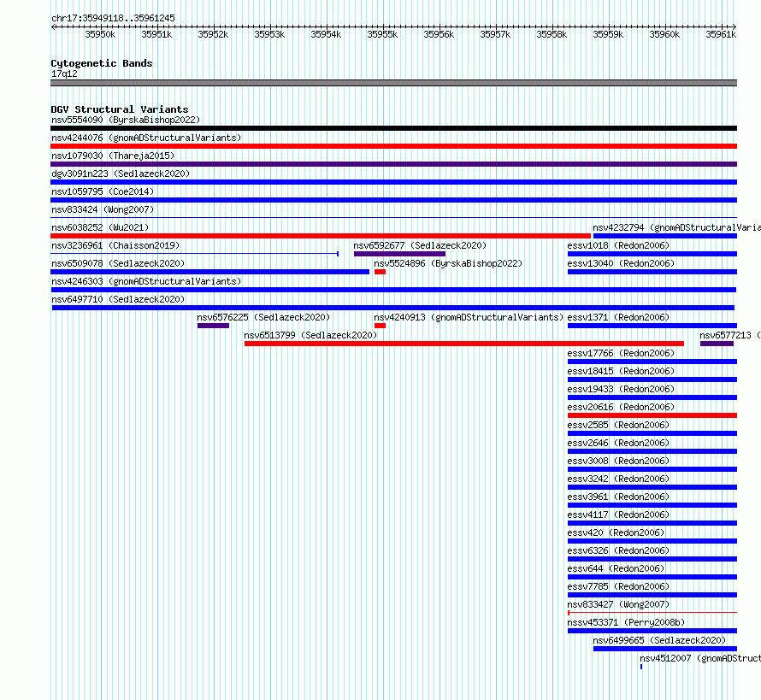Open nsv833427 (Wong2007) label
This screenshot has height=700, width=761.
click(618, 604)
